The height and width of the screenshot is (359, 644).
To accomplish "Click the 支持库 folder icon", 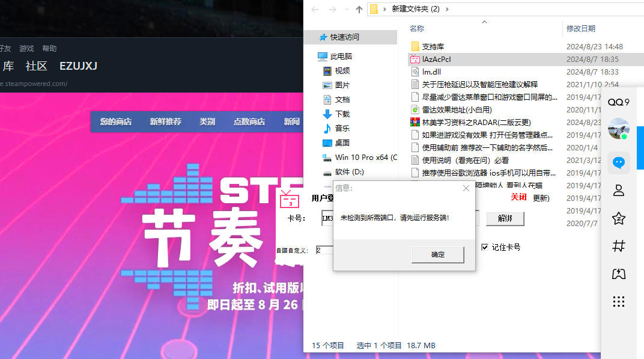I will tap(415, 46).
